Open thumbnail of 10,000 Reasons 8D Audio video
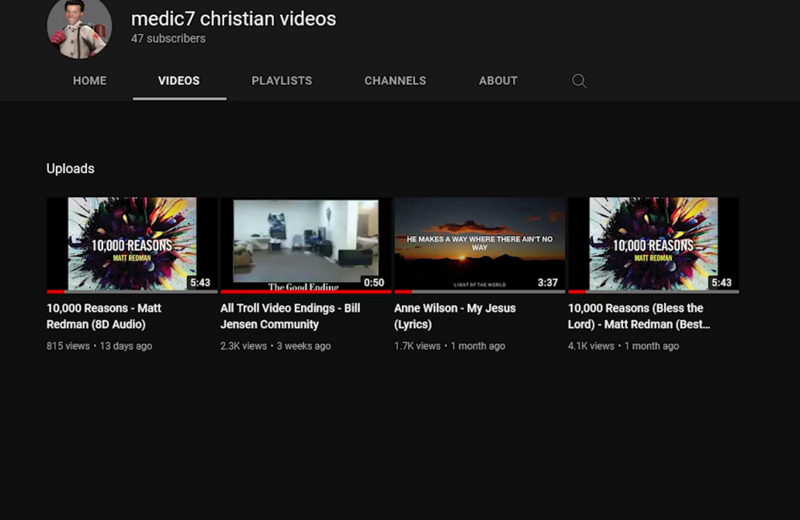Image resolution: width=800 pixels, height=520 pixels. (x=132, y=244)
